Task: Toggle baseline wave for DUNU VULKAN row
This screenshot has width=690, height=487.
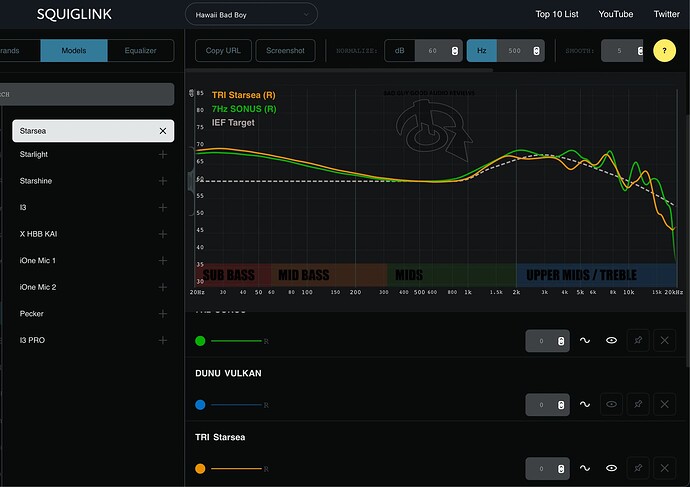Action: 585,404
